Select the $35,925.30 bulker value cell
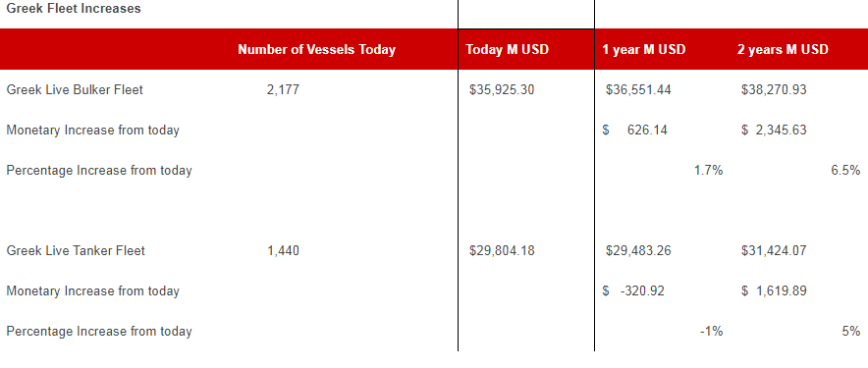The height and width of the screenshot is (368, 868). (502, 89)
